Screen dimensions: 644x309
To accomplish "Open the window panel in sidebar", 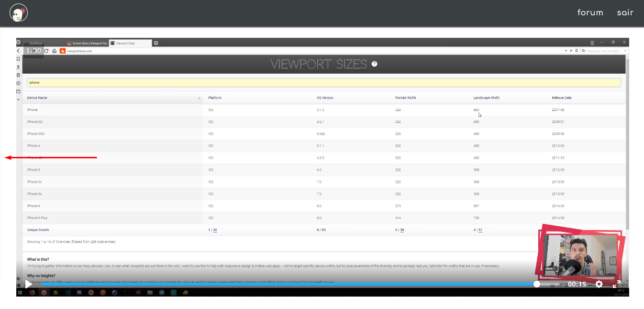I will point(18,91).
